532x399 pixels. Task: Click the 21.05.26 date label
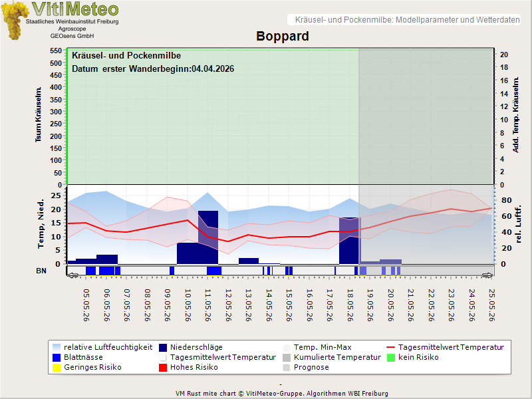(x=410, y=305)
